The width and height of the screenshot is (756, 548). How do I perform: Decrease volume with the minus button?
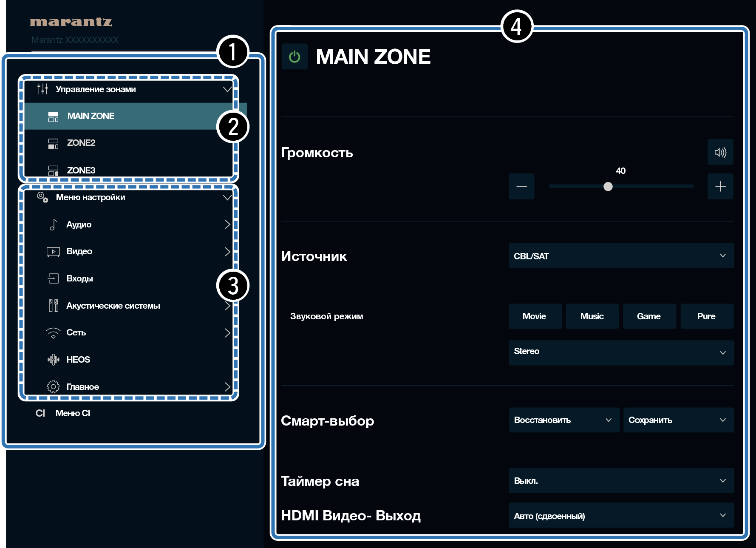[521, 186]
